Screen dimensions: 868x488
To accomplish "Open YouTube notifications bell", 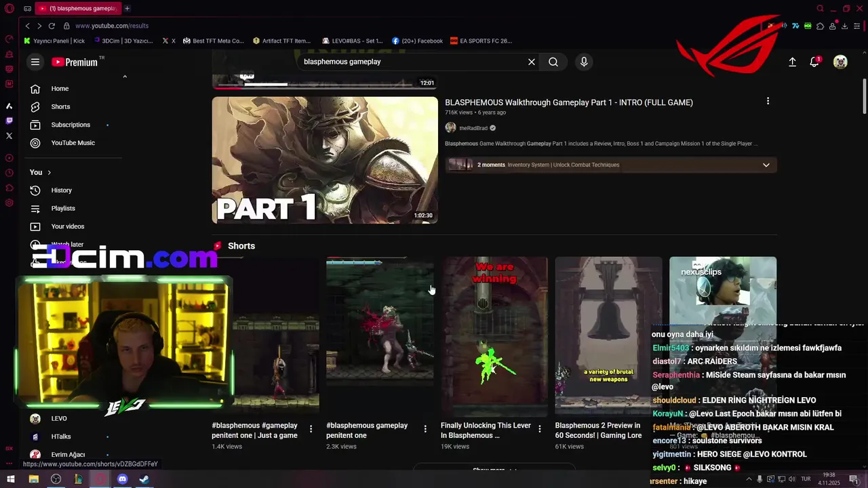I will point(815,62).
